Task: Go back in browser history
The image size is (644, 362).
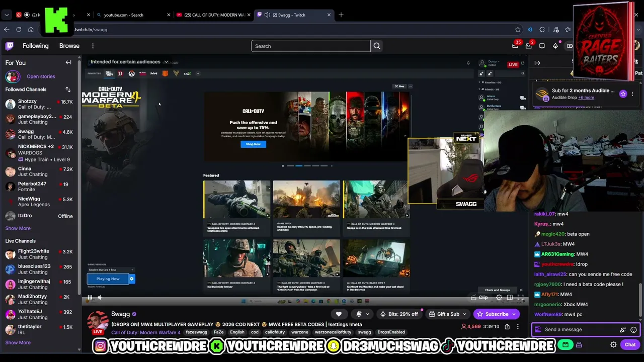Action: tap(7, 30)
